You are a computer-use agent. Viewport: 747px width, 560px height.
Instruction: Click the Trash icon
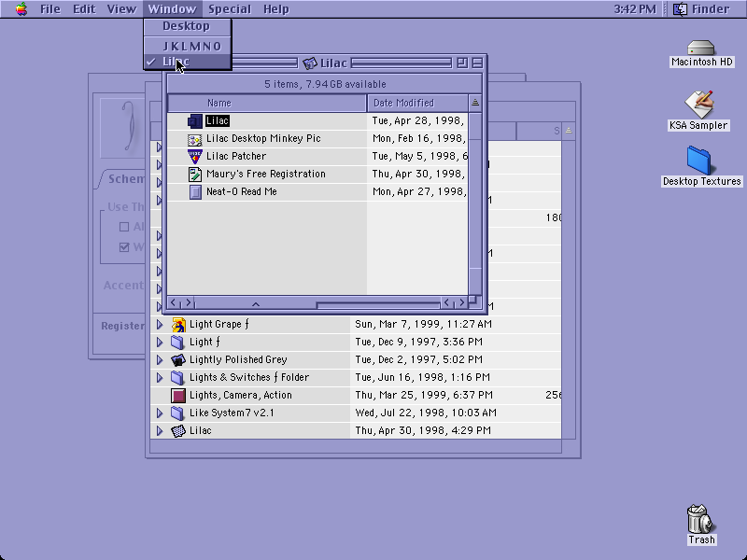(700, 519)
